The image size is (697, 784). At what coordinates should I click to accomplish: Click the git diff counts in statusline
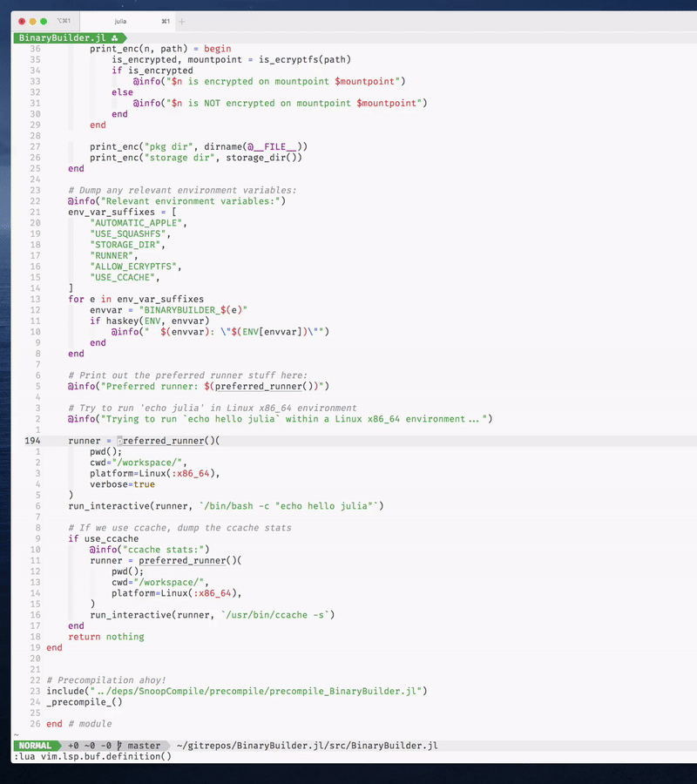[x=89, y=746]
